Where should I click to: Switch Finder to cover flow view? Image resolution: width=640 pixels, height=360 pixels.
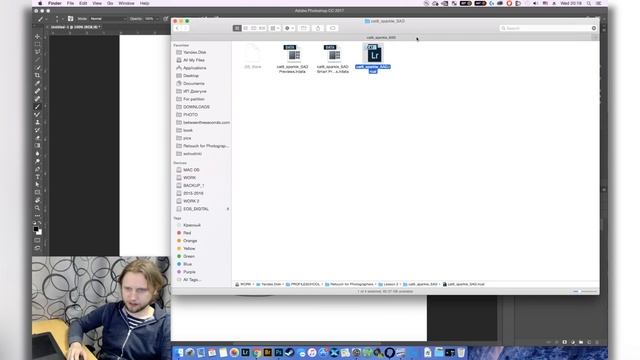[262, 28]
